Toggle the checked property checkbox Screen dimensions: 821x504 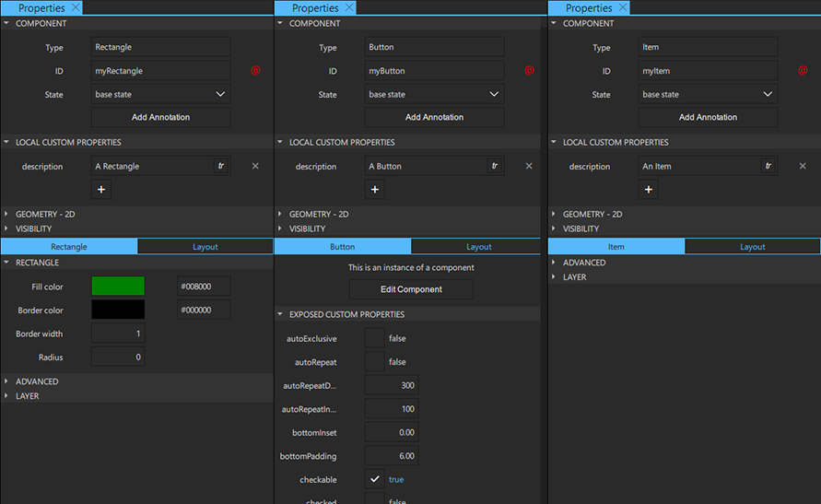375,498
